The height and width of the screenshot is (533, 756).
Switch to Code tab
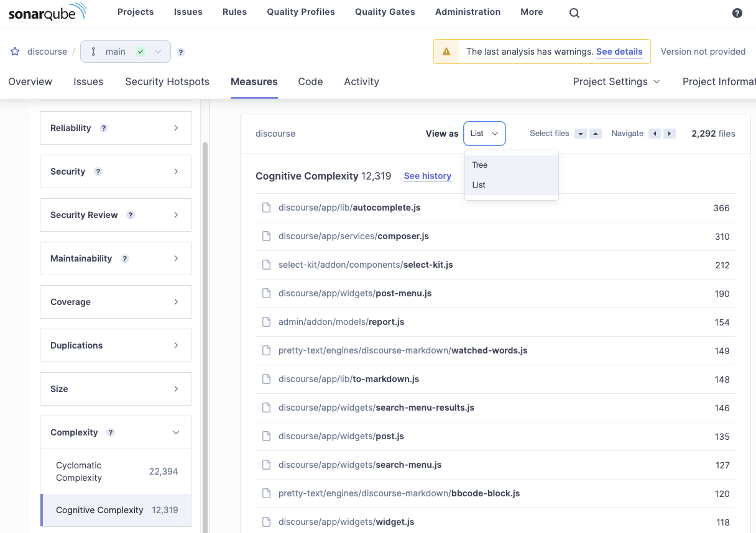pos(310,81)
